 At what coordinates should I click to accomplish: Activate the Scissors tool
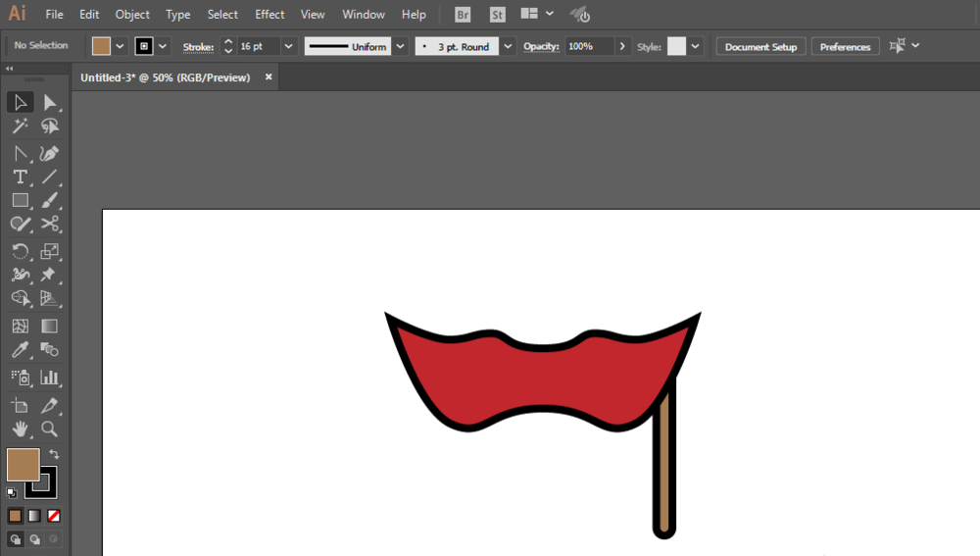point(50,225)
